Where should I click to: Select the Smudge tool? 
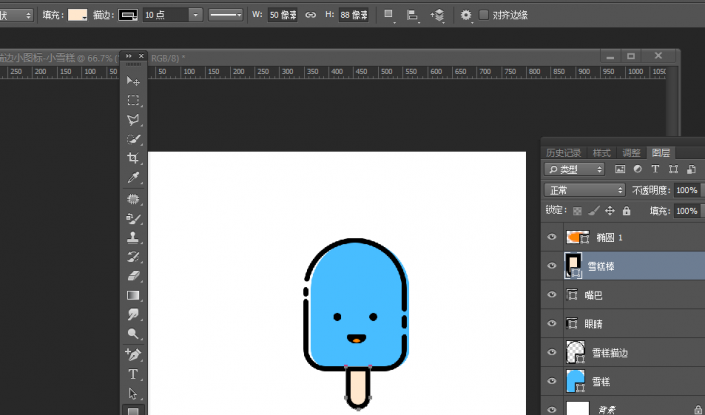pos(133,314)
